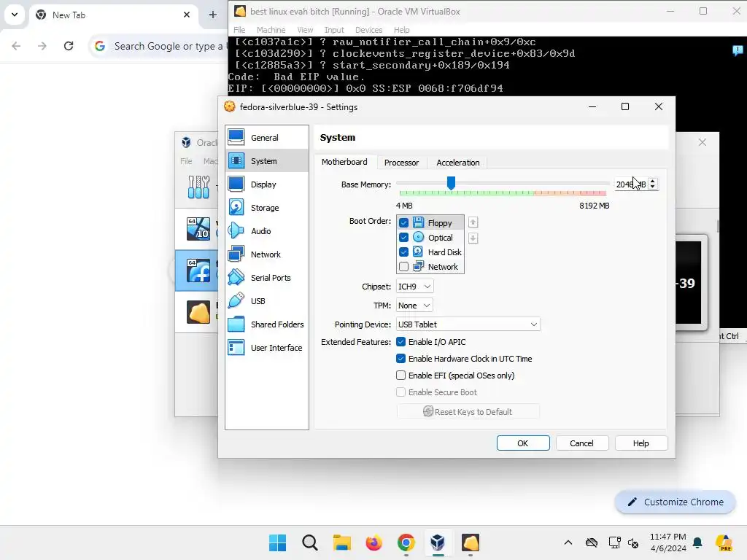The height and width of the screenshot is (560, 747).
Task: Click Cancel in Settings dialog
Action: coord(581,443)
